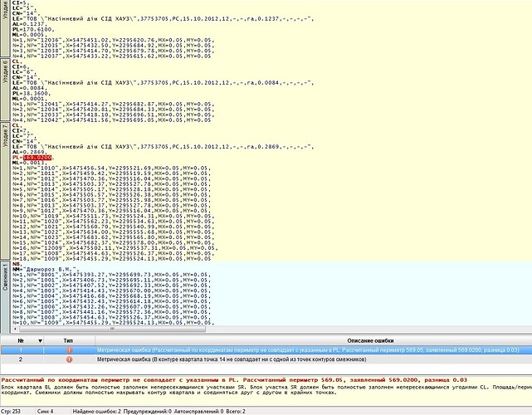The image size is (532, 415).
Task: Click the 'Описание ошибки' column header
Action: click(370, 340)
